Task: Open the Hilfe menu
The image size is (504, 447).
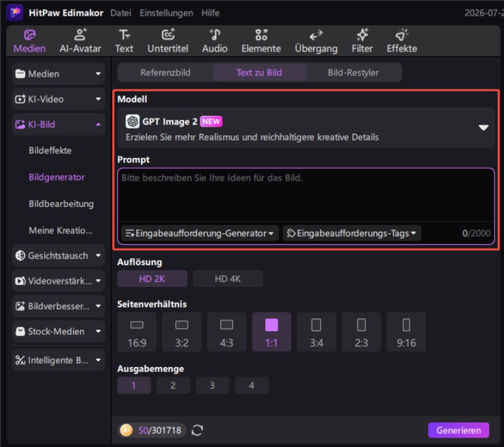Action: (x=210, y=13)
